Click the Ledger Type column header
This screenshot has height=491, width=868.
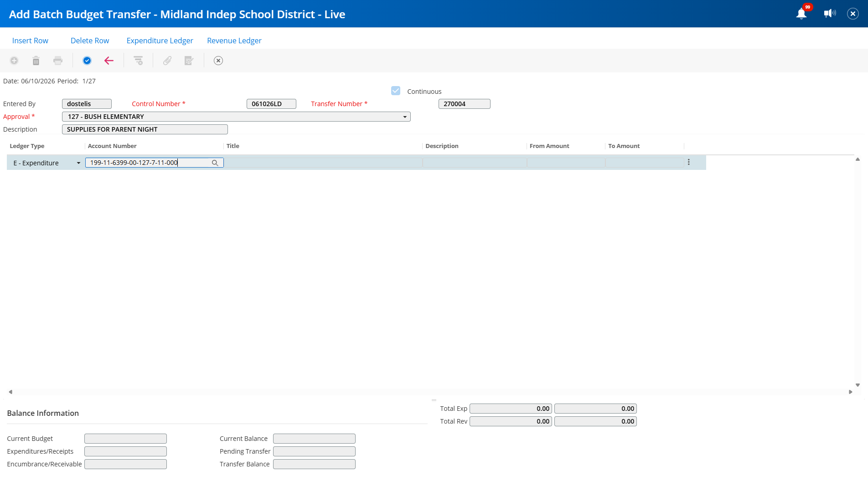pyautogui.click(x=27, y=146)
